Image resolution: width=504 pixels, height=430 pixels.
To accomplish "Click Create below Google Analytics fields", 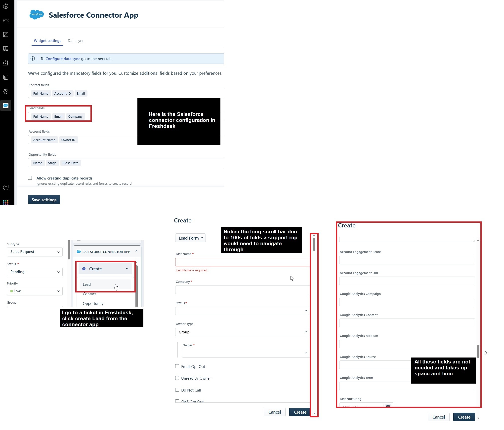I will (464, 417).
